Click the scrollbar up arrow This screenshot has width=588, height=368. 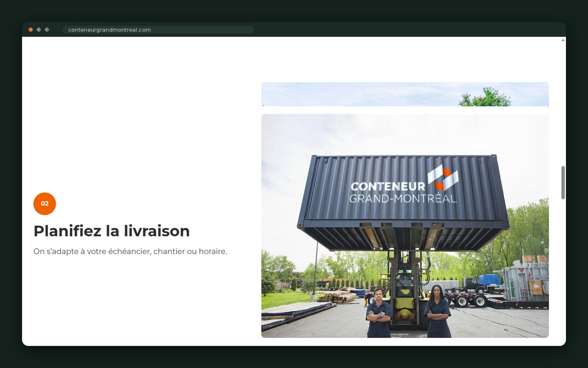tap(563, 40)
